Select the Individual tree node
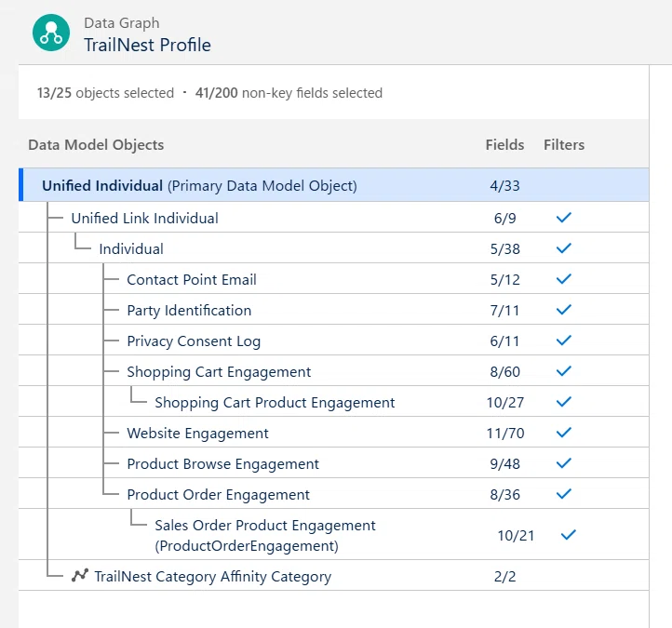The image size is (672, 628). 131,249
